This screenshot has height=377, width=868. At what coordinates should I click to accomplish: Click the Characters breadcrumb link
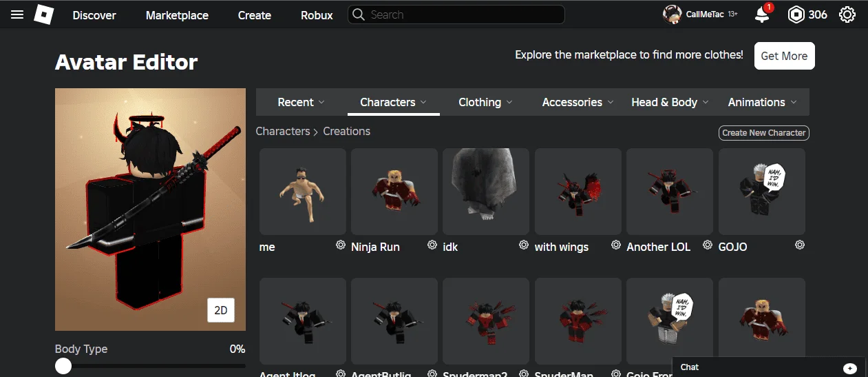point(283,131)
